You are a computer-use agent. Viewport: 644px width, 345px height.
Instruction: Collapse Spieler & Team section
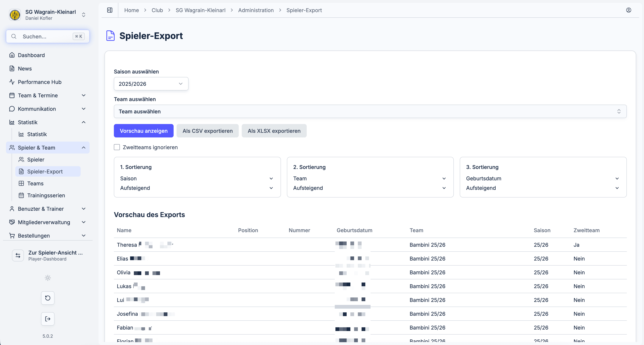pos(48,148)
